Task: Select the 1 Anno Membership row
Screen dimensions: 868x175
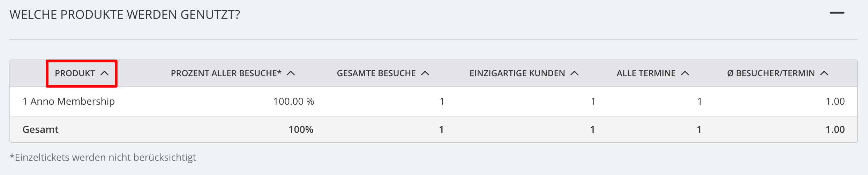Action: [x=434, y=101]
